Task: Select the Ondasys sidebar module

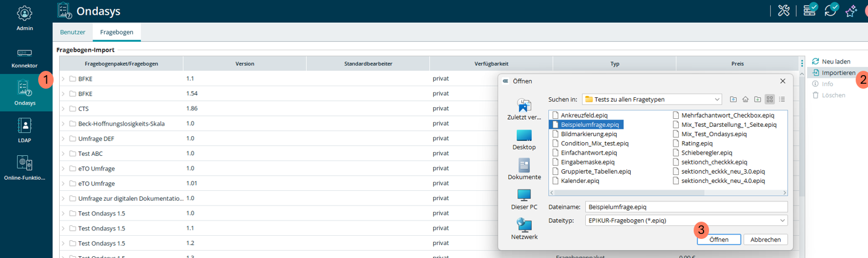Action: click(x=25, y=92)
